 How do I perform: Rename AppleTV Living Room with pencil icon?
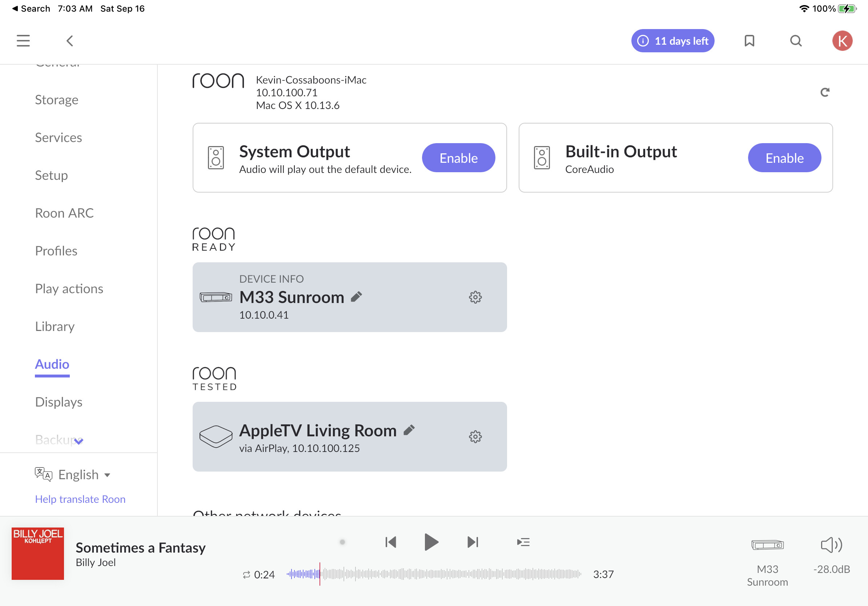pos(409,430)
